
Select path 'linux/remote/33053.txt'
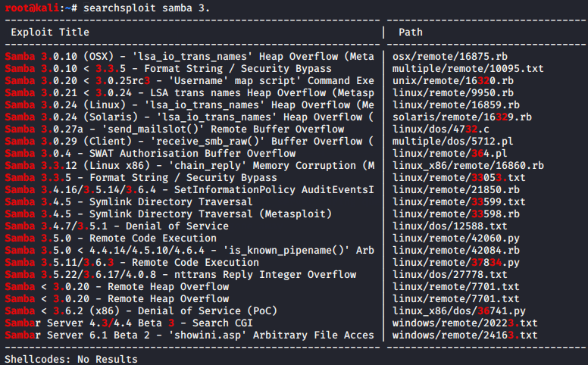click(458, 177)
